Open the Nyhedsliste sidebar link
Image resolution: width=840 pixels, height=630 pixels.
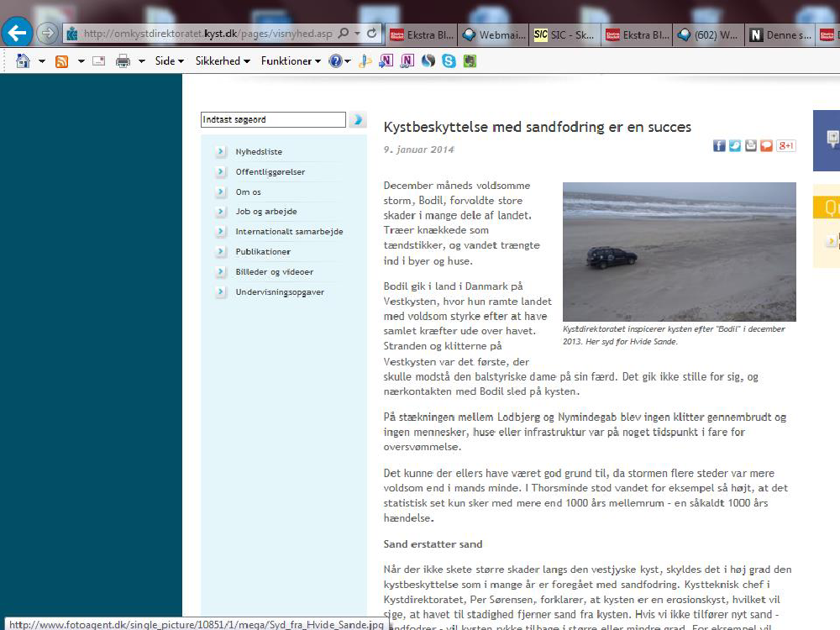(x=259, y=152)
